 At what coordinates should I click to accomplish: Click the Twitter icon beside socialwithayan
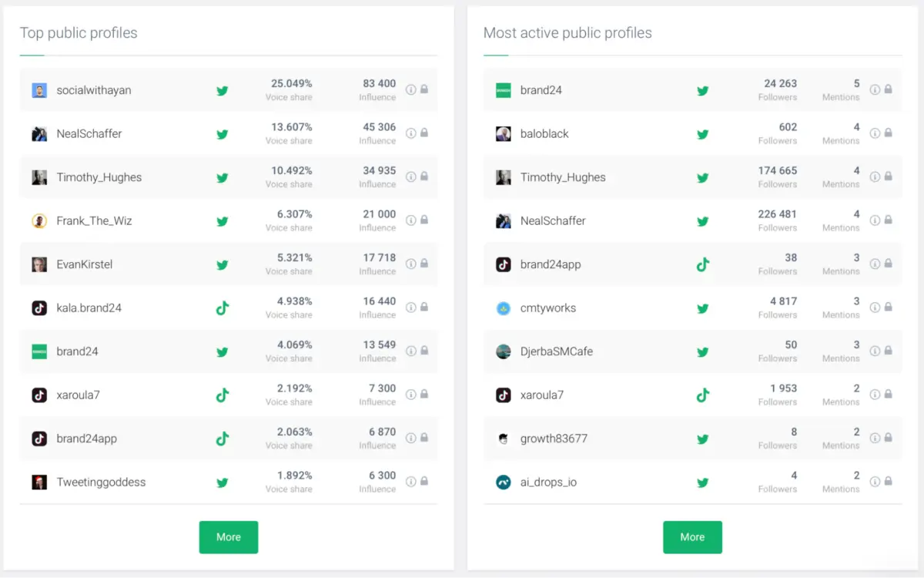(x=222, y=90)
